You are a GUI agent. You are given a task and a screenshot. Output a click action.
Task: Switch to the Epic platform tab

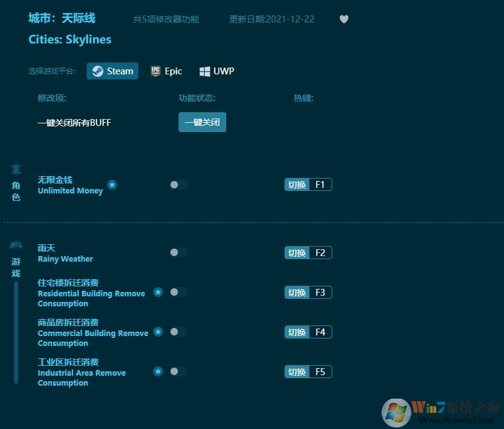coord(166,71)
